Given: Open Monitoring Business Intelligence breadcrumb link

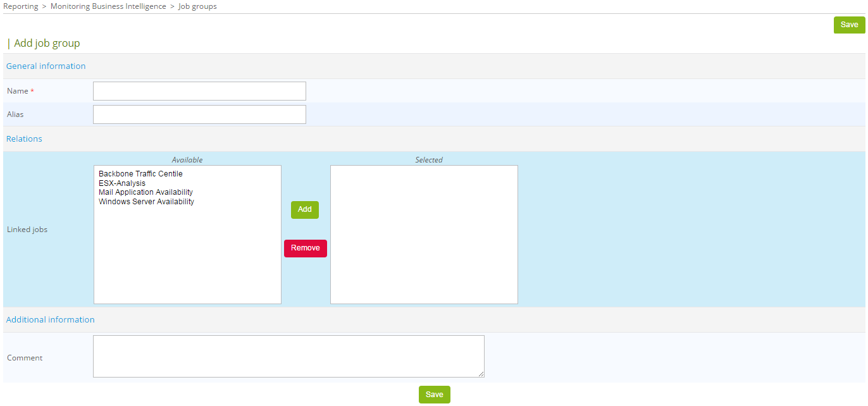Looking at the screenshot, I should [108, 6].
